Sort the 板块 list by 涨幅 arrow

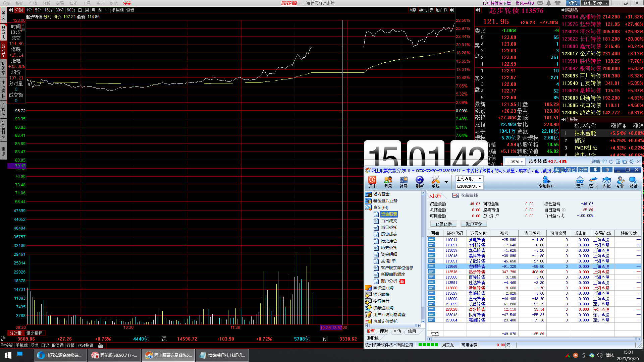(624, 126)
